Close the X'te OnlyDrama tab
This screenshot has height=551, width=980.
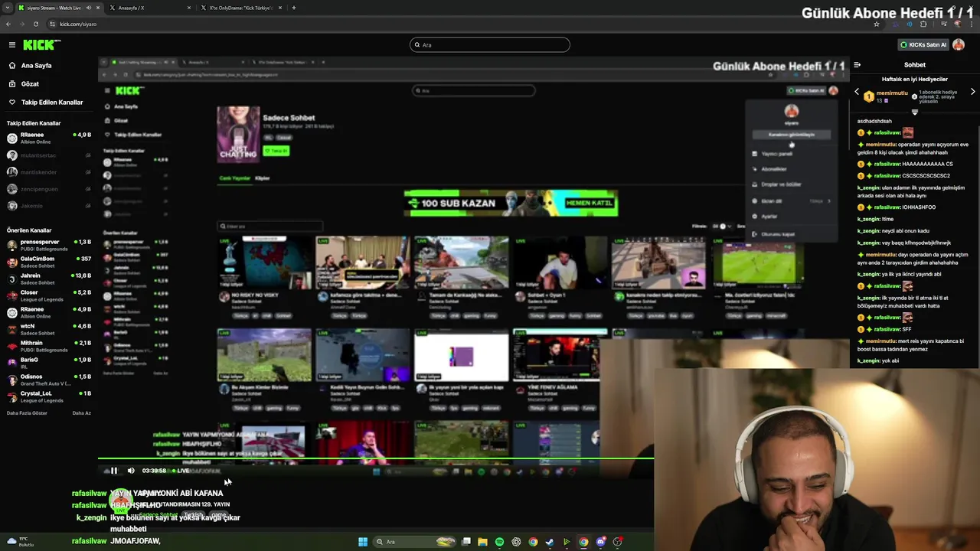280,8
